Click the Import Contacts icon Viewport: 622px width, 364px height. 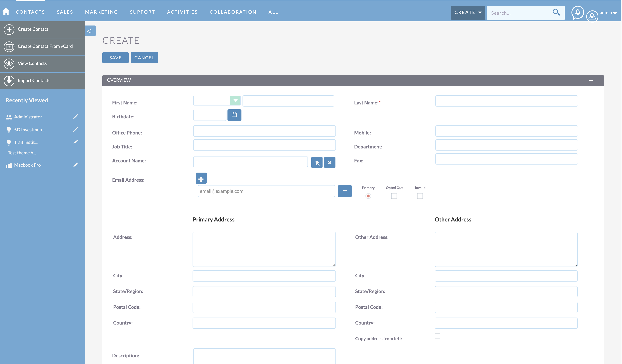[9, 80]
